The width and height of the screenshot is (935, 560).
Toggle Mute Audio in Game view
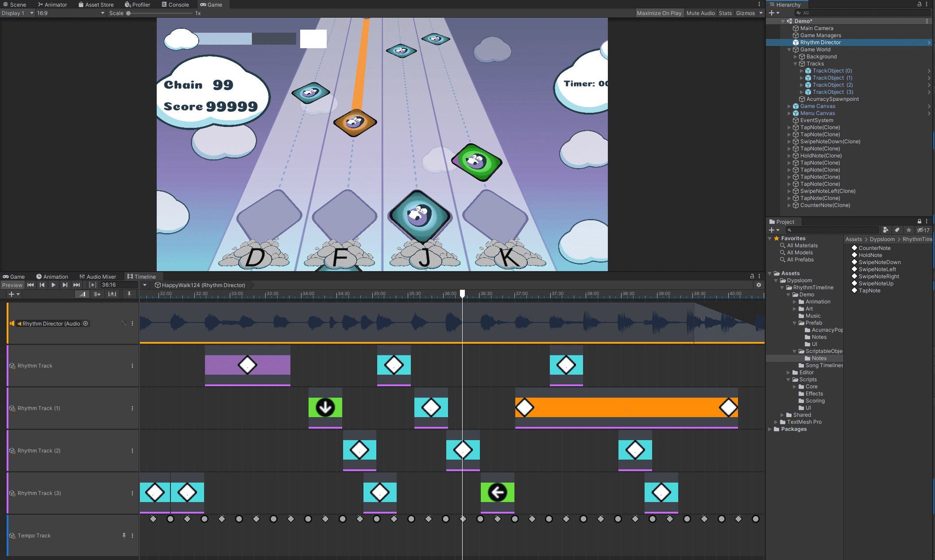[x=700, y=13]
